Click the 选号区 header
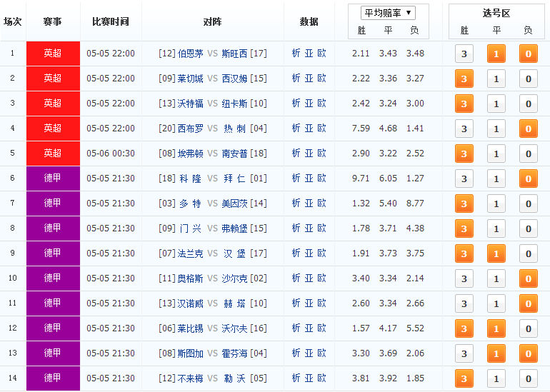This screenshot has width=550, height=392. (496, 14)
